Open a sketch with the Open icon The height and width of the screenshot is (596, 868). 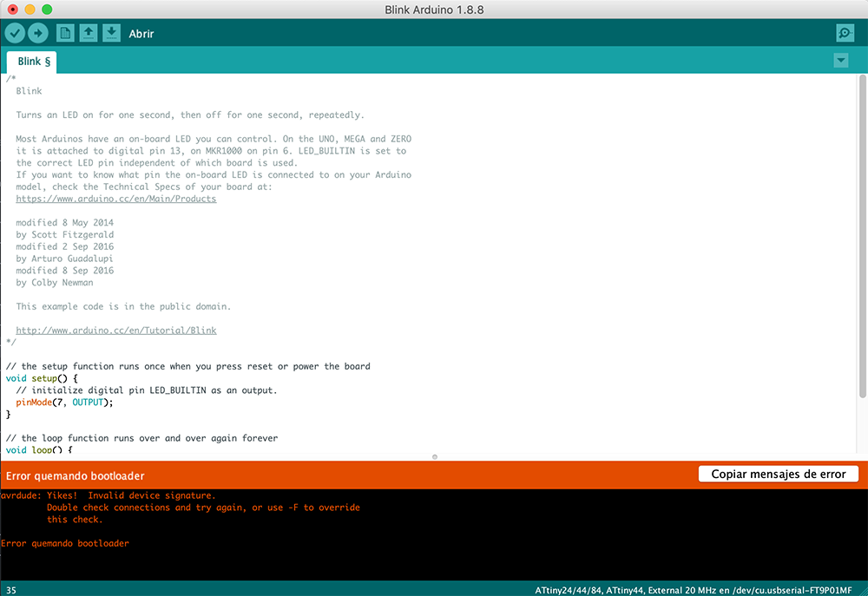tap(88, 33)
